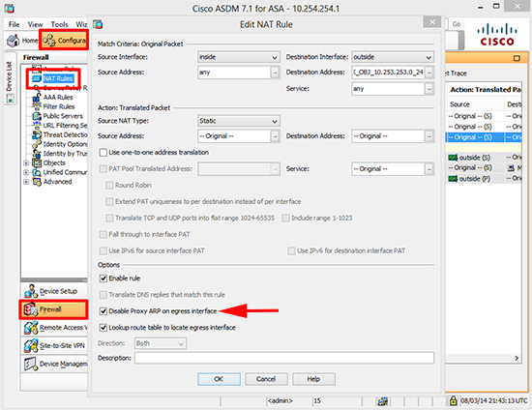Open the Device Setup panel

(51, 291)
